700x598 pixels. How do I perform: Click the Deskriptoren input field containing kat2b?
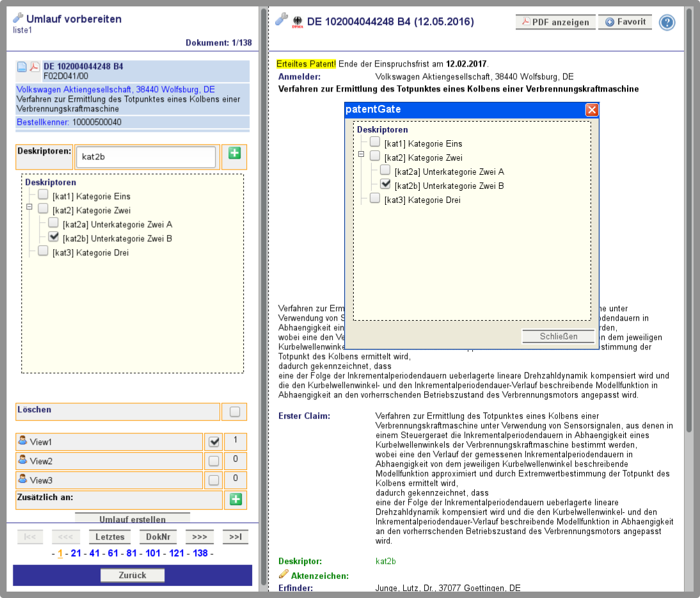pos(146,157)
